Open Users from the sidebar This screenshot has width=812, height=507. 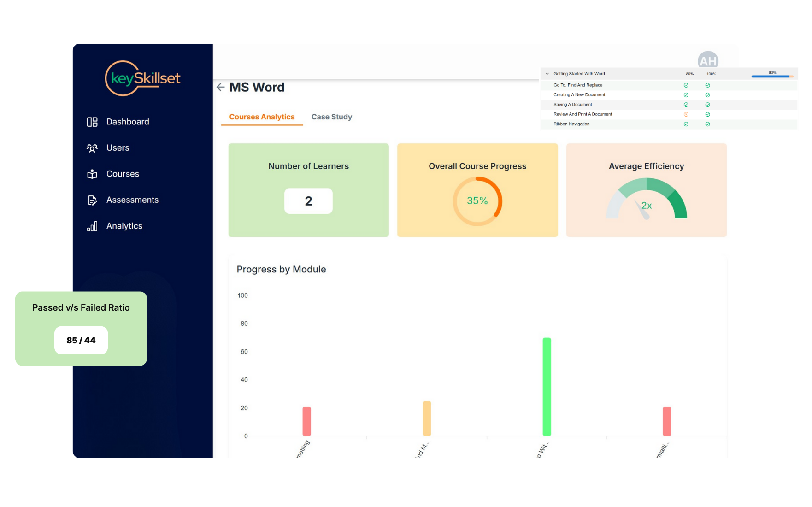tap(118, 148)
